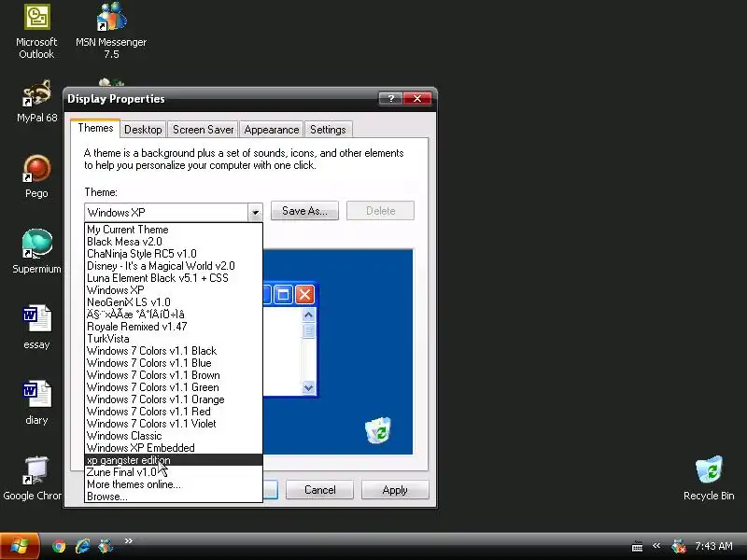Launch Chrome from the quick launch bar
Screen dimensions: 747x560
click(59, 546)
